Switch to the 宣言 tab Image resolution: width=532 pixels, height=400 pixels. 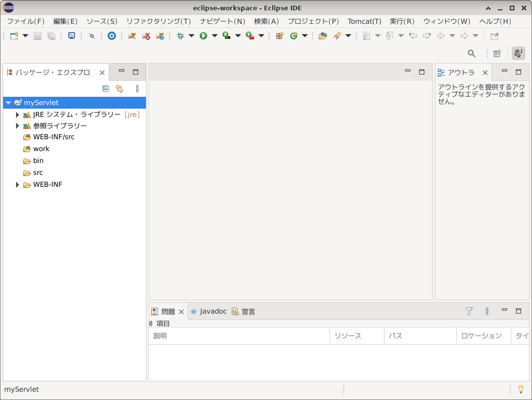tap(244, 311)
